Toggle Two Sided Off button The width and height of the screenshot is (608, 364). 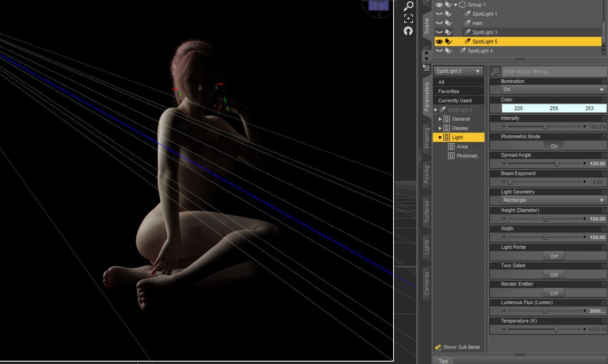[554, 275]
